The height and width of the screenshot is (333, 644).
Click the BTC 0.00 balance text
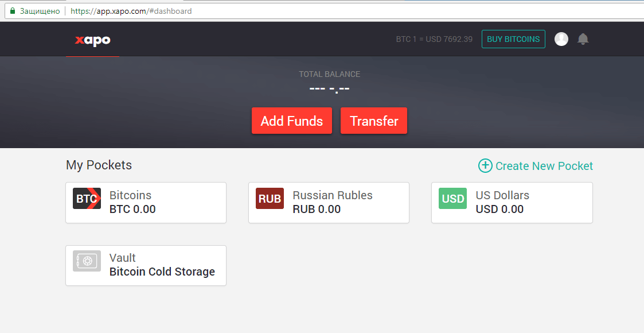tap(132, 209)
